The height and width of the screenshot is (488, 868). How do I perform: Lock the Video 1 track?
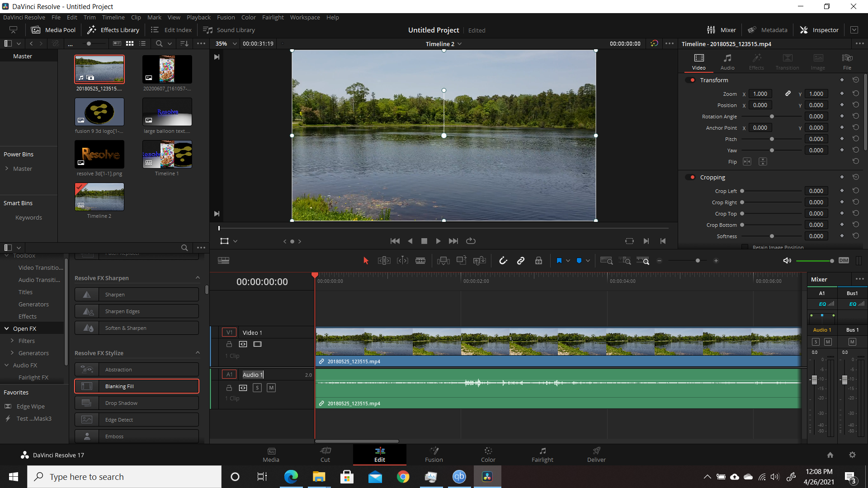pos(229,344)
